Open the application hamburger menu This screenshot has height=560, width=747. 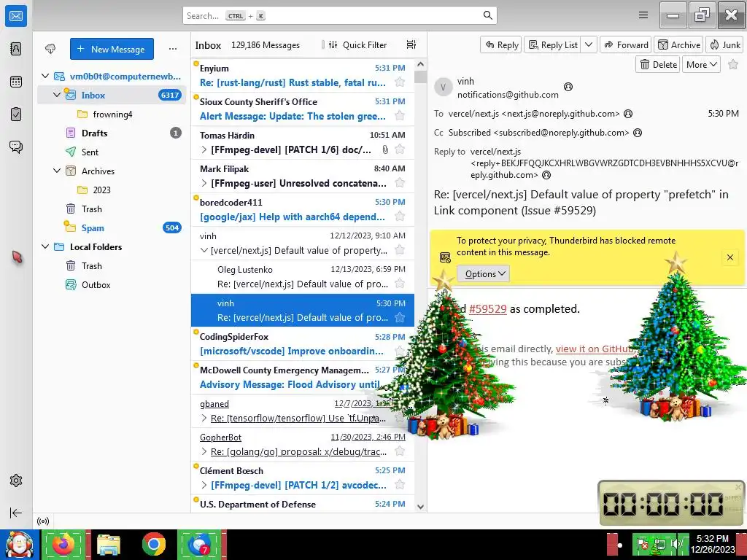(x=643, y=15)
